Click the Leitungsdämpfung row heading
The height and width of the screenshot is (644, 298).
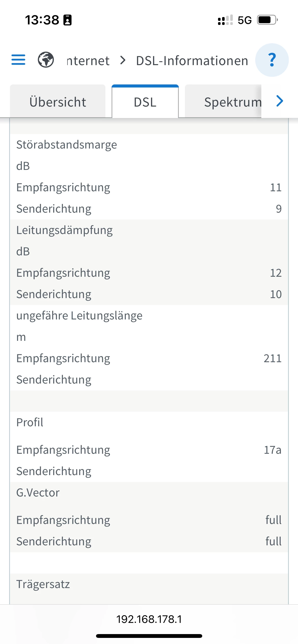point(64,230)
